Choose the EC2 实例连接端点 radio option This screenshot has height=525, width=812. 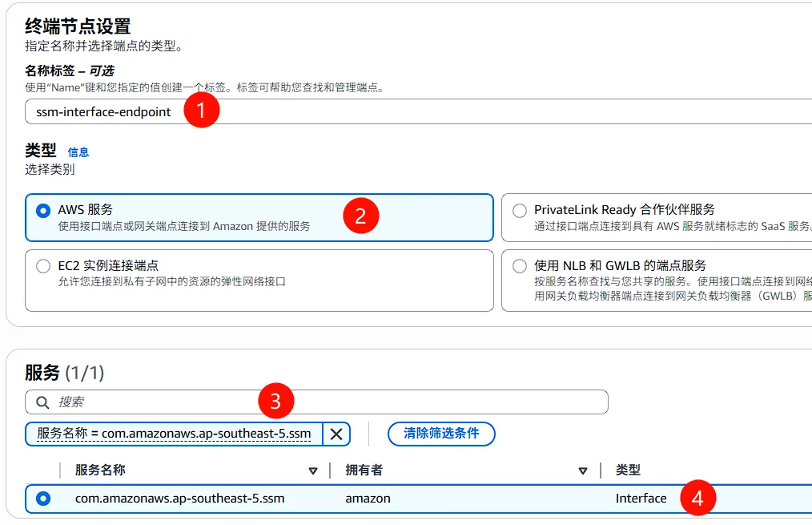pyautogui.click(x=43, y=266)
